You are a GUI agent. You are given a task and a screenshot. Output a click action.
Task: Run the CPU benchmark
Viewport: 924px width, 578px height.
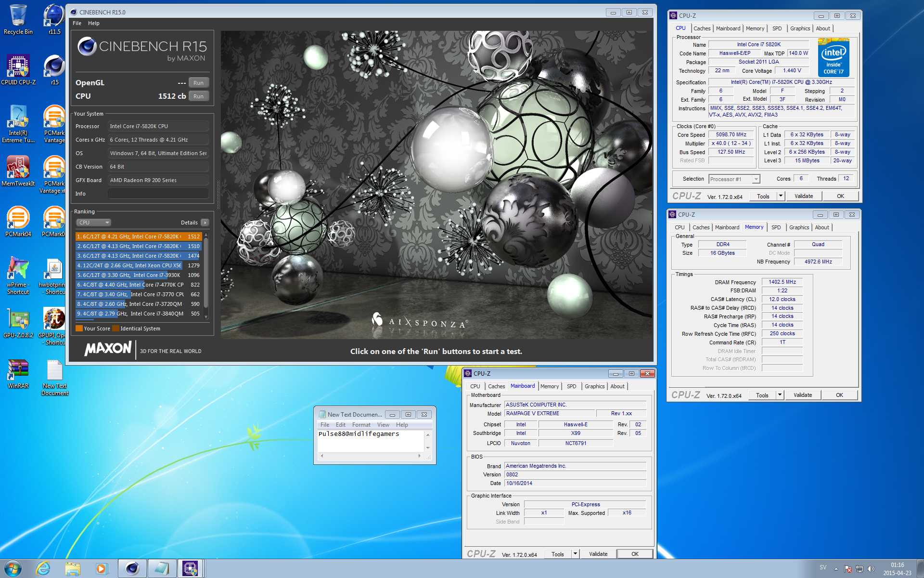click(x=199, y=96)
